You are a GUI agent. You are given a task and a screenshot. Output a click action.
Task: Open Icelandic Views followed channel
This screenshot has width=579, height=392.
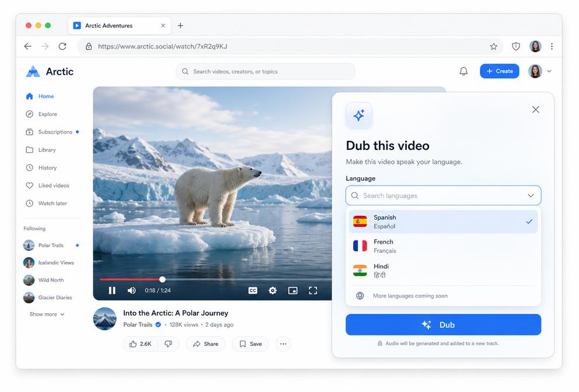[x=49, y=262]
